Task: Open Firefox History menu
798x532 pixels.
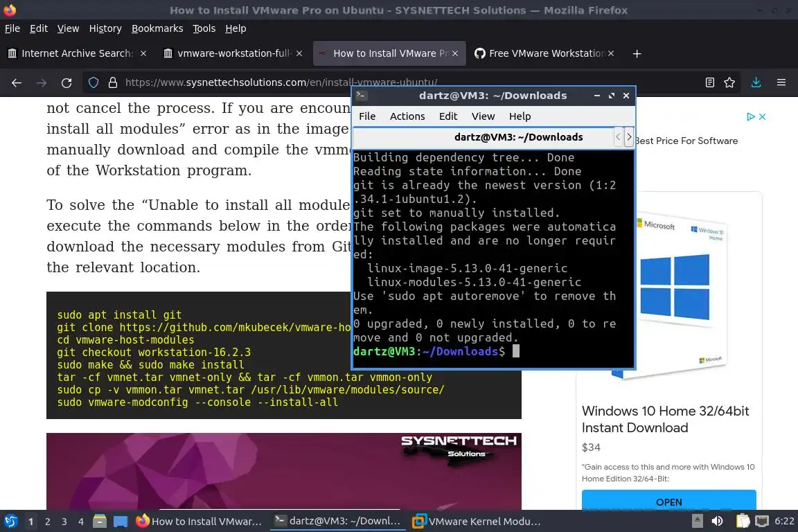Action: (x=105, y=28)
